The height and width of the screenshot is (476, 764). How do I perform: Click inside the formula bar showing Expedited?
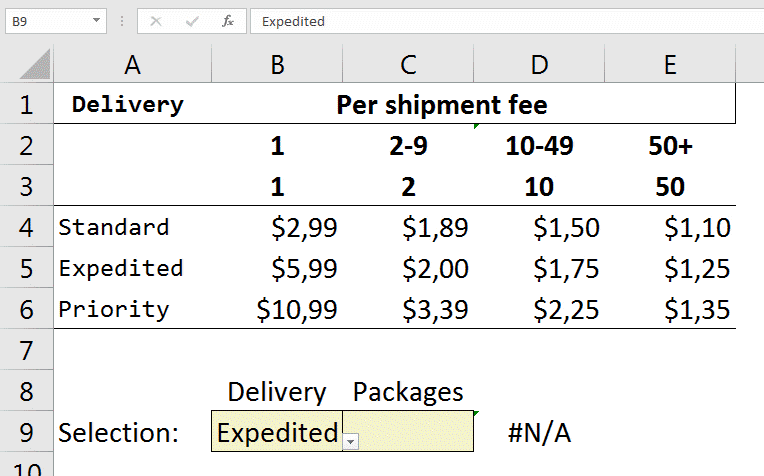tap(500, 21)
